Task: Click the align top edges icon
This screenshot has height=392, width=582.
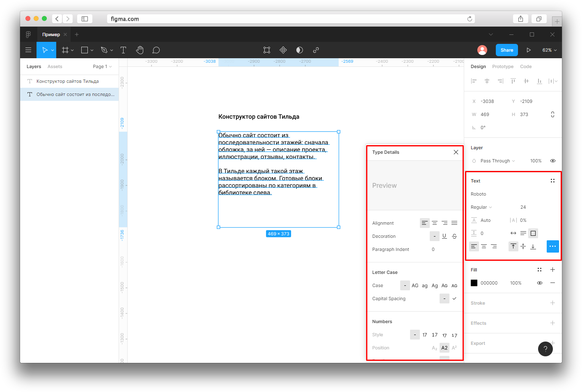Action: pos(513,81)
